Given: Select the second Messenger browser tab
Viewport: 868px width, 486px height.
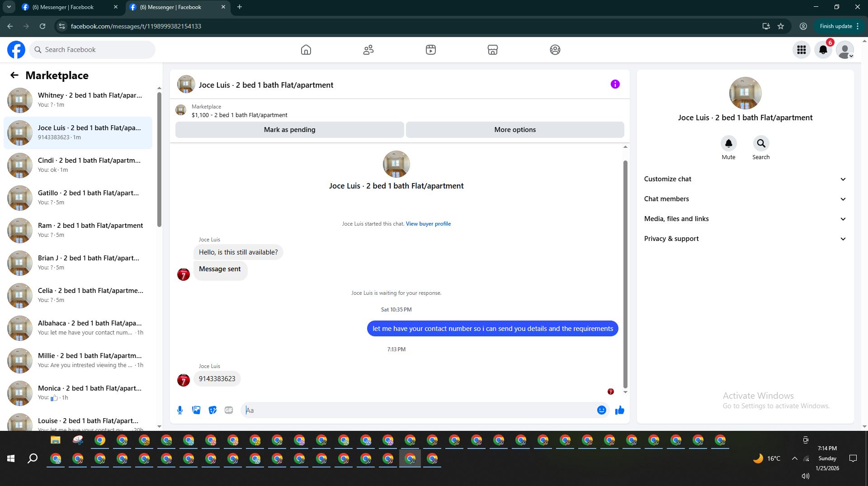Looking at the screenshot, I should tap(177, 7).
